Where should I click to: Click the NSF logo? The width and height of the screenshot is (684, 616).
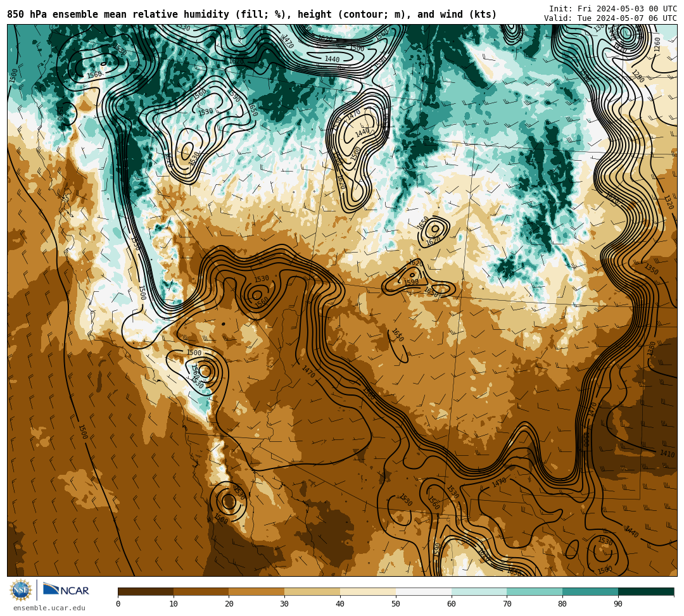click(x=21, y=590)
